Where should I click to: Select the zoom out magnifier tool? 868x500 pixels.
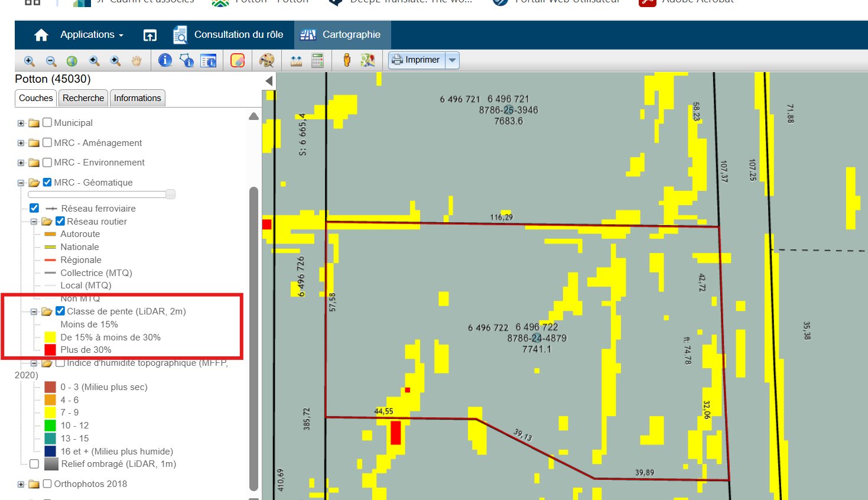[x=51, y=60]
